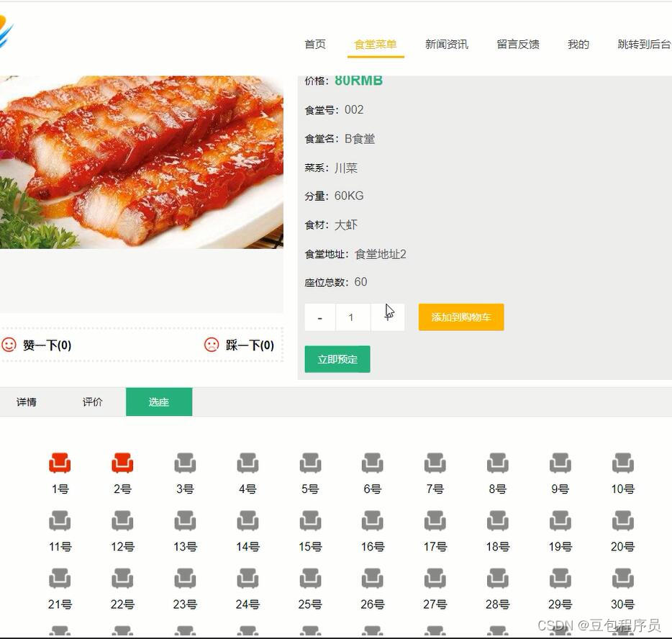Click the 菜系 value 川菜
This screenshot has height=639, width=672.
click(346, 168)
